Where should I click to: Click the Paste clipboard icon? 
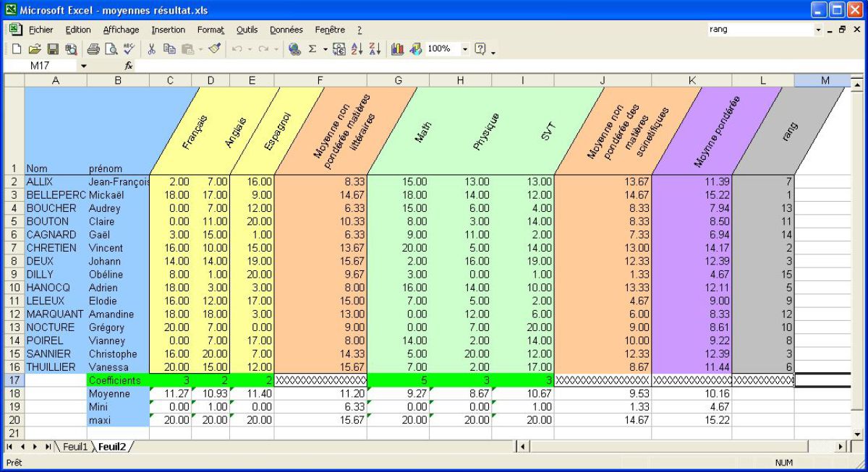coord(187,49)
